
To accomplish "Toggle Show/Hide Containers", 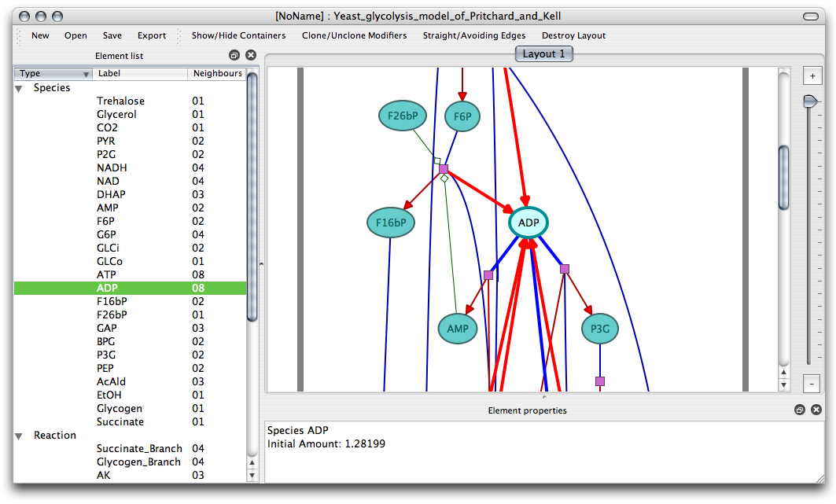I will 238,35.
